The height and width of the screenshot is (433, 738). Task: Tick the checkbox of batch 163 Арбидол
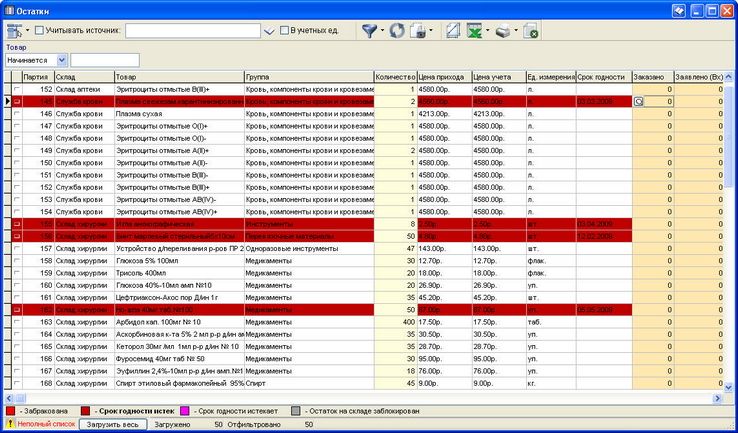tap(17, 322)
